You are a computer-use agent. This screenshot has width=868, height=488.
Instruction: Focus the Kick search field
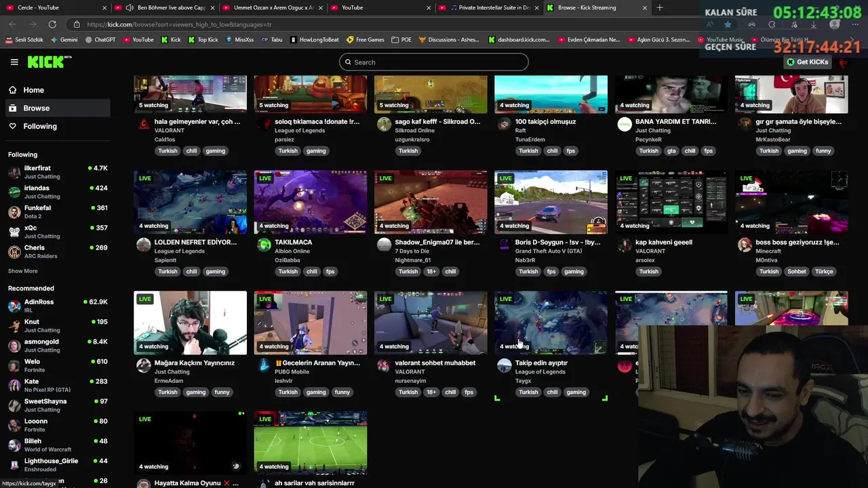coord(434,62)
